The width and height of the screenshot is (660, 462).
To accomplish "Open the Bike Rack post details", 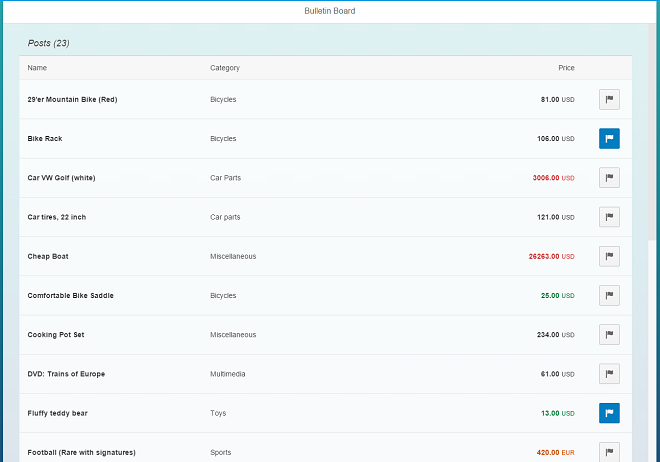I will coord(45,139).
